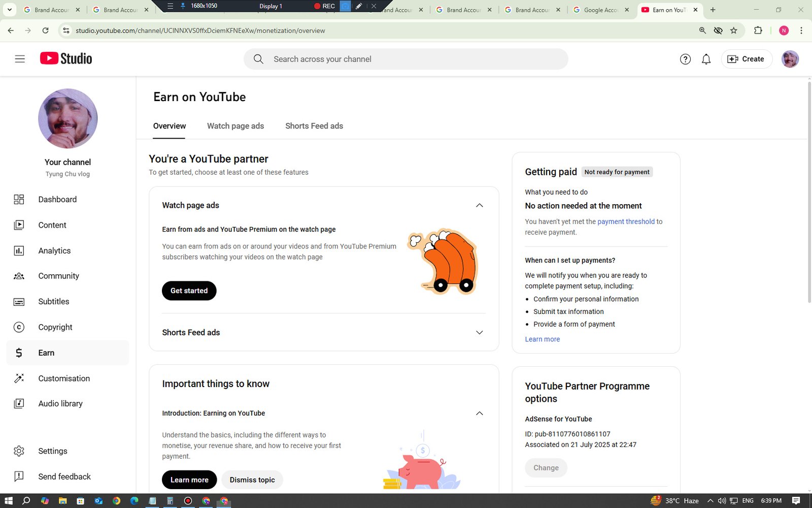The height and width of the screenshot is (508, 812).
Task: Open a new browser tab with plus
Action: tap(713, 10)
